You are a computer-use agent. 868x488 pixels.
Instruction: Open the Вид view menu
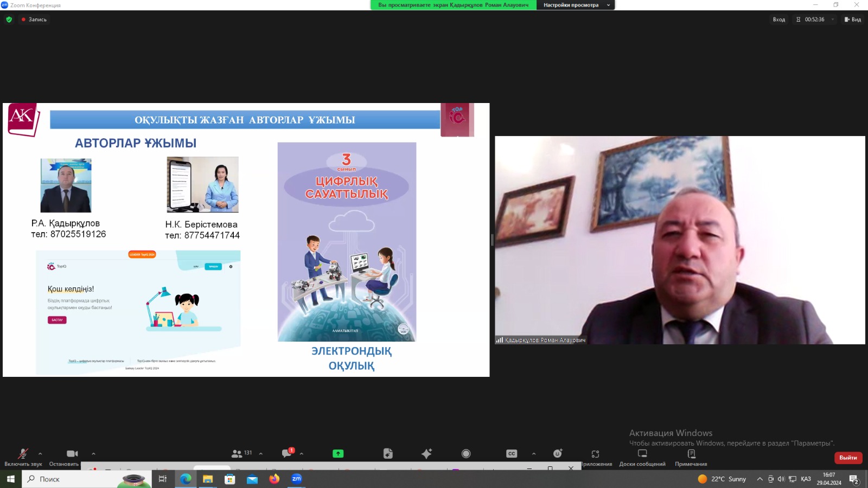(853, 20)
